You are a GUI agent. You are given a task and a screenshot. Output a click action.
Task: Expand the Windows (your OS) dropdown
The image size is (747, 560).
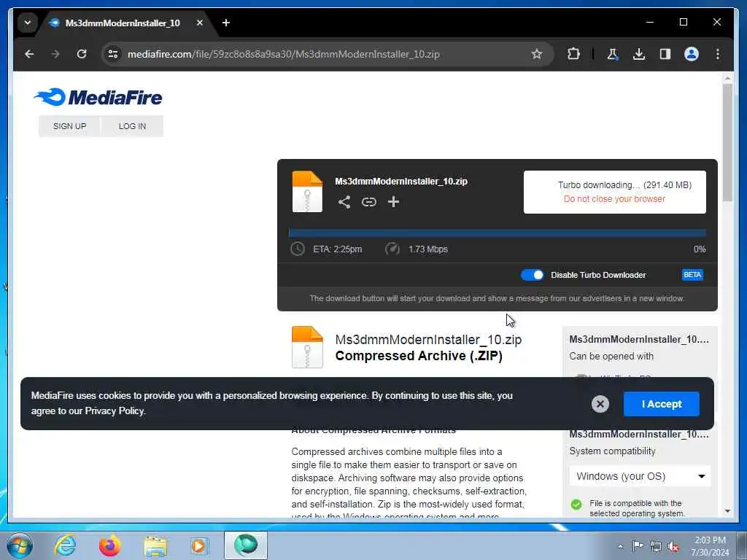(640, 476)
